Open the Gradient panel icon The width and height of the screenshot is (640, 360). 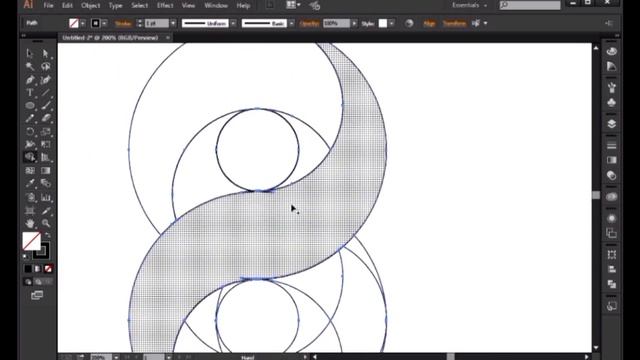point(611,160)
